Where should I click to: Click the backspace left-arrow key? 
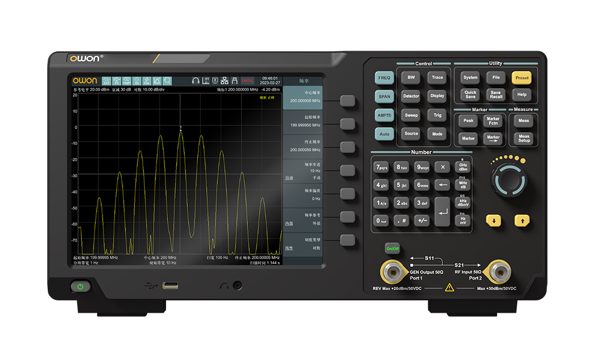pyautogui.click(x=443, y=185)
